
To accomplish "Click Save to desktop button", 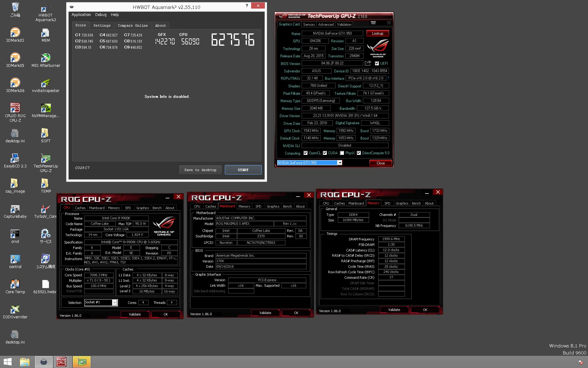I will click(x=200, y=170).
